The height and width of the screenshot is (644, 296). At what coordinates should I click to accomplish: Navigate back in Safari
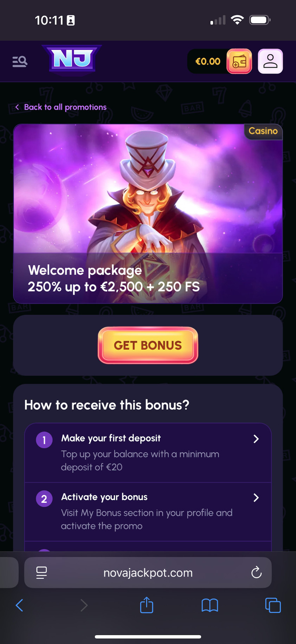coord(19,605)
